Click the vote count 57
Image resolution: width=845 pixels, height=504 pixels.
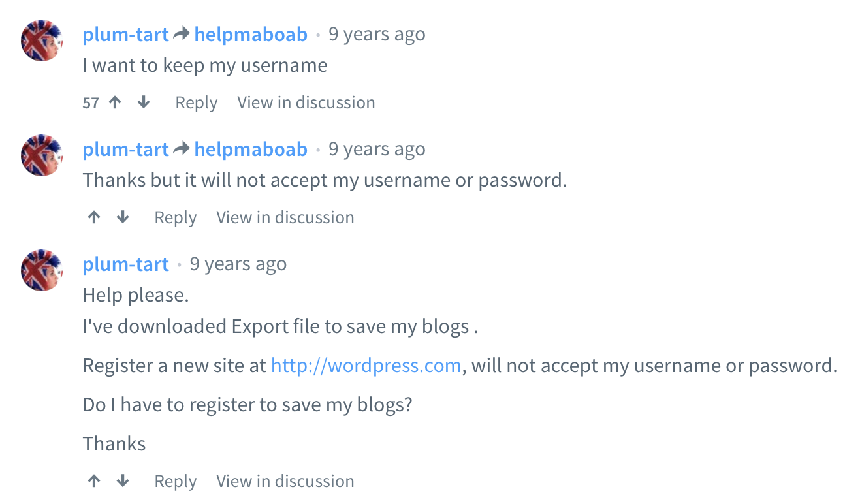91,102
